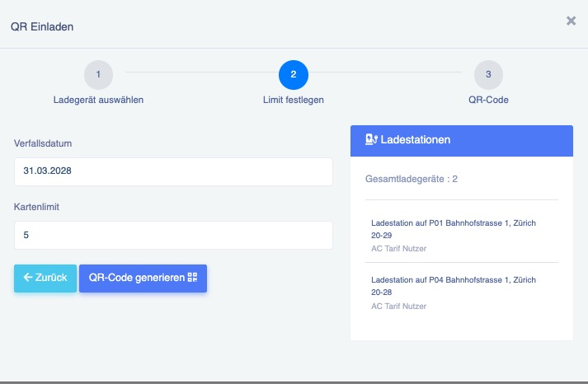Viewport: 588px width, 384px height.
Task: Select the step 2 circle
Action: (294, 74)
